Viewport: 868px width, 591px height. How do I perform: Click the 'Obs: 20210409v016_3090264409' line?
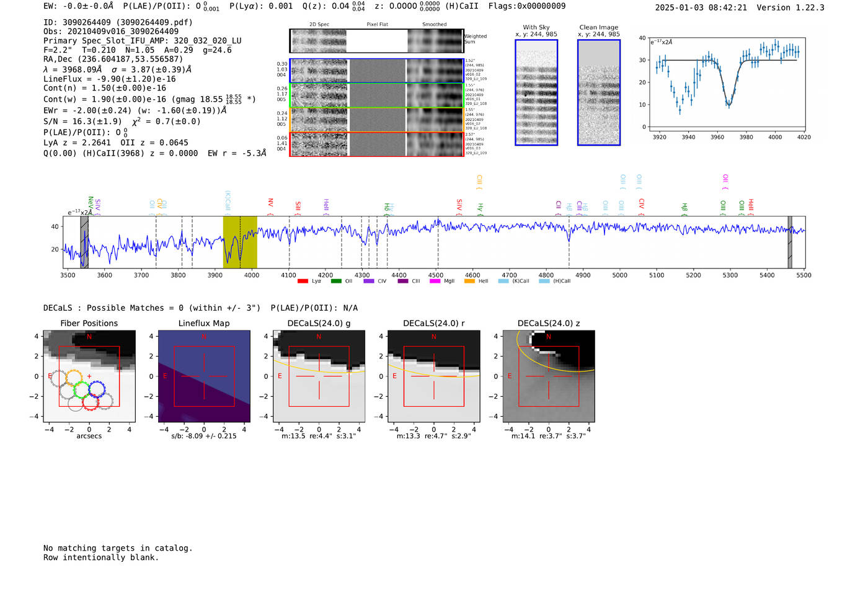[x=111, y=32]
